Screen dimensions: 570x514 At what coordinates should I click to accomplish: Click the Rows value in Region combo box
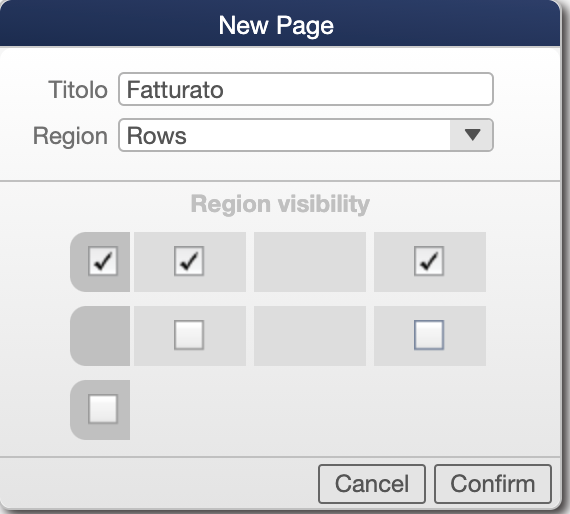pyautogui.click(x=157, y=136)
